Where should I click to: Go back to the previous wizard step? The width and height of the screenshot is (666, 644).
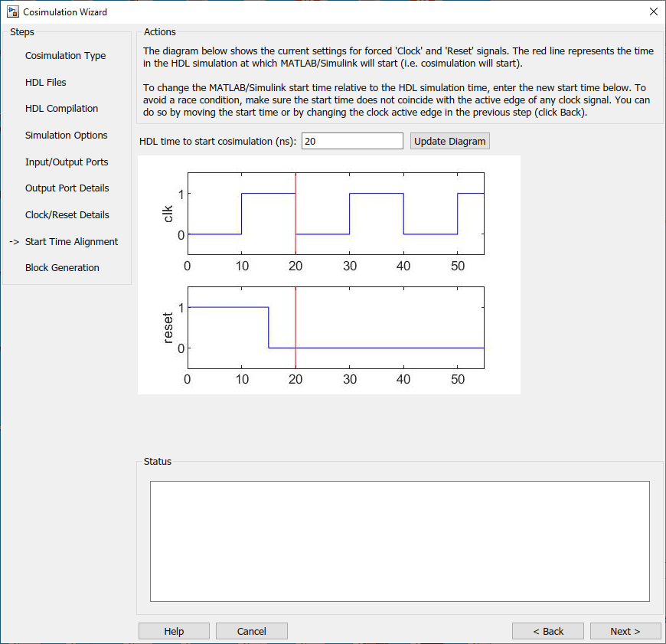point(548,630)
